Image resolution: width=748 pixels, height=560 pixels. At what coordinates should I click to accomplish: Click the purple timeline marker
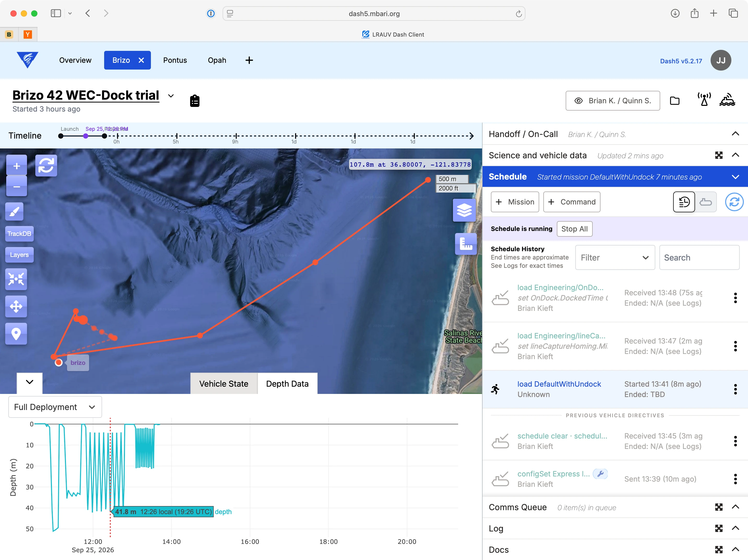coord(86,136)
